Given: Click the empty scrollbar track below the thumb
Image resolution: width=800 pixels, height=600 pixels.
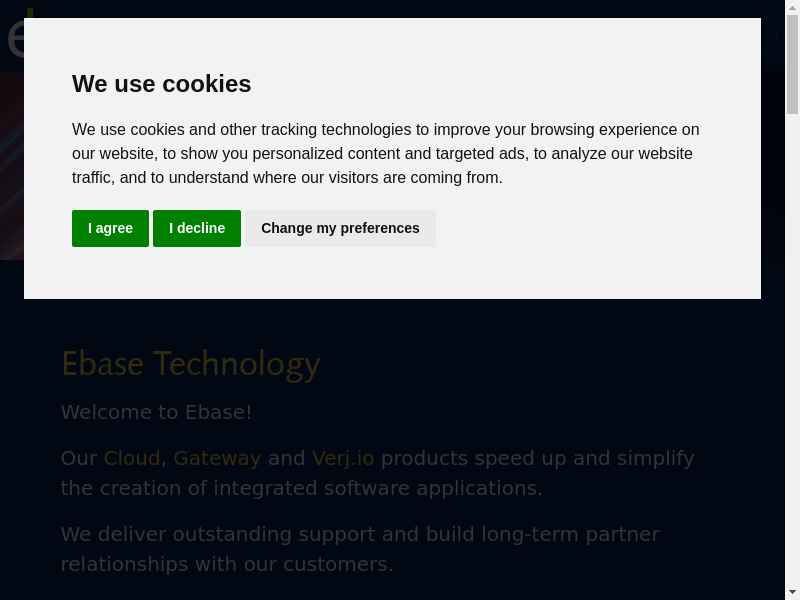Looking at the screenshot, I should point(792,350).
